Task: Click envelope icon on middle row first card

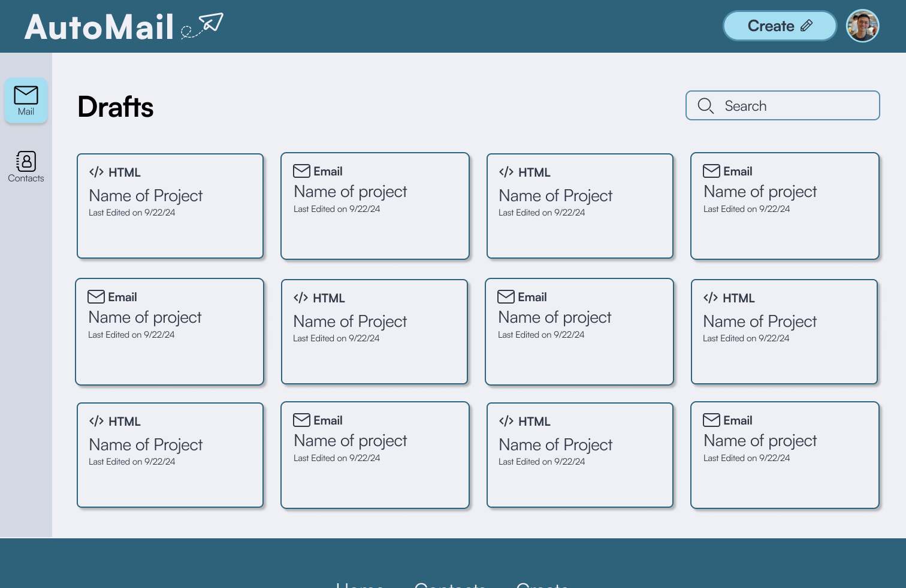Action: (x=96, y=296)
